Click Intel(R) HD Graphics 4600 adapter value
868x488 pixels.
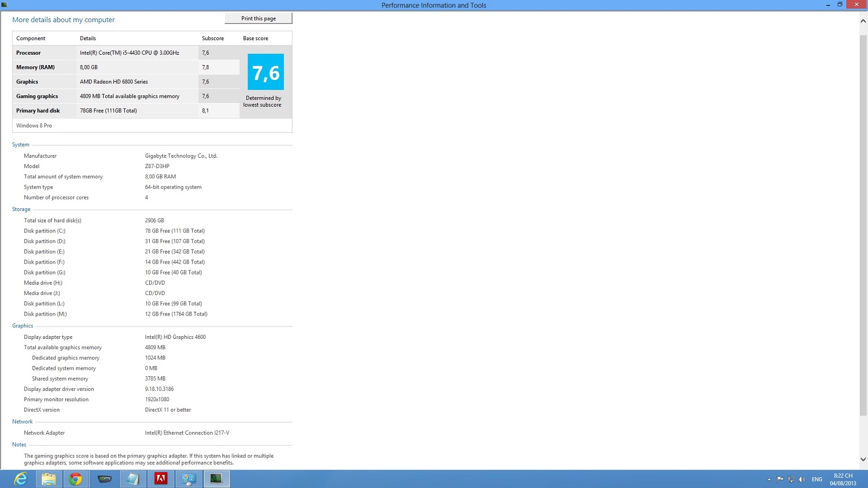click(175, 337)
